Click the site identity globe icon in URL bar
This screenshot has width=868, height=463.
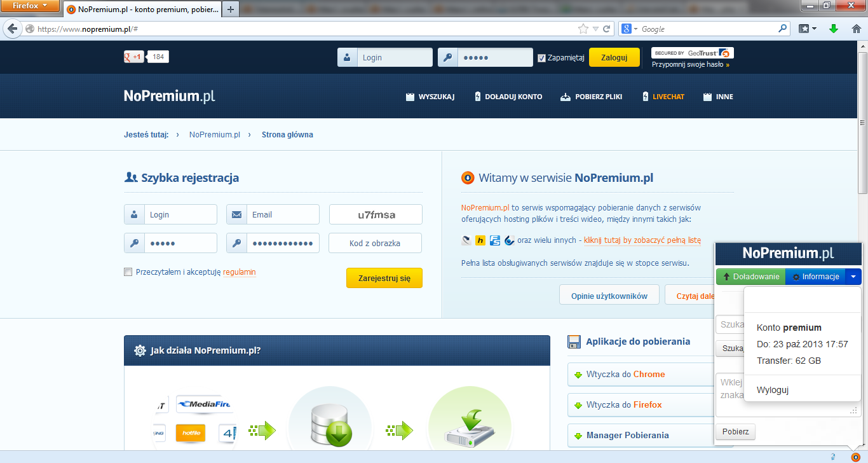point(29,29)
